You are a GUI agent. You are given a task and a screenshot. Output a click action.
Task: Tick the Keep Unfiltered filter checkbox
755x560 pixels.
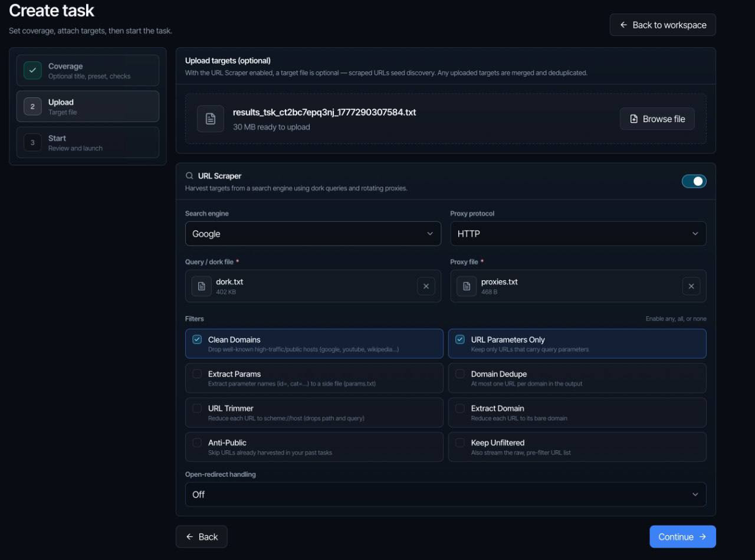[x=460, y=442]
